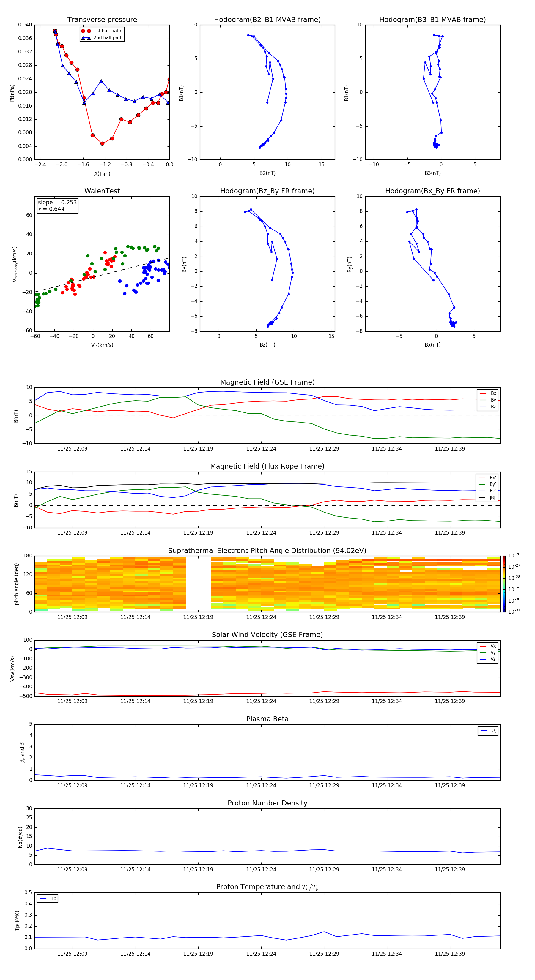Click the 'Bz(nT)' x-axis label

pos(267,345)
